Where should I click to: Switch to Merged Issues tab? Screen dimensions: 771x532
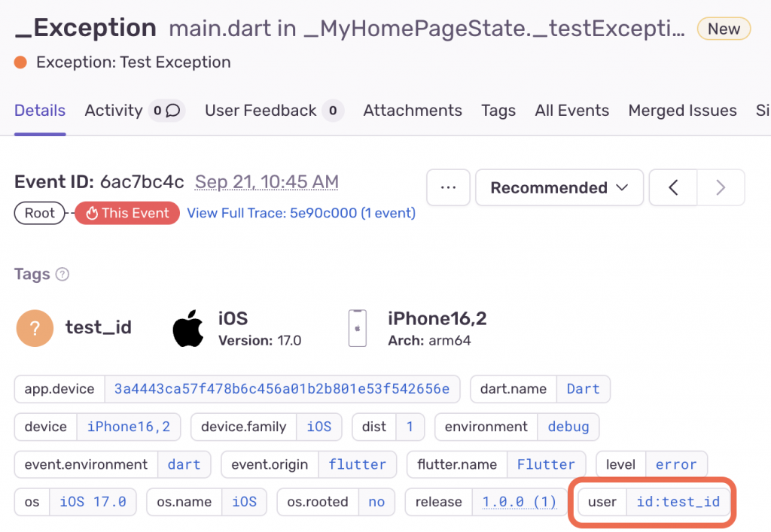coord(682,111)
